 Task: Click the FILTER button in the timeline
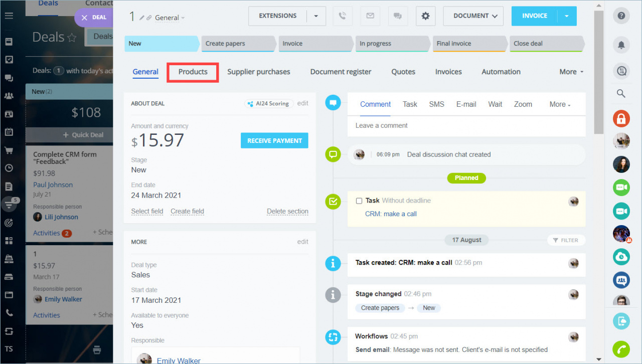click(x=566, y=240)
